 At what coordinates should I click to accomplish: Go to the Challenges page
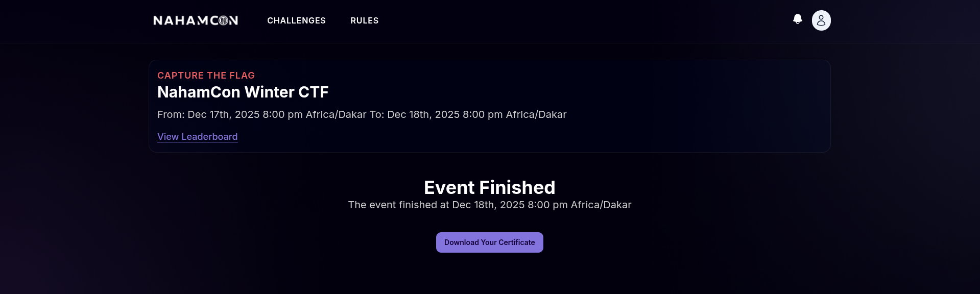(296, 20)
